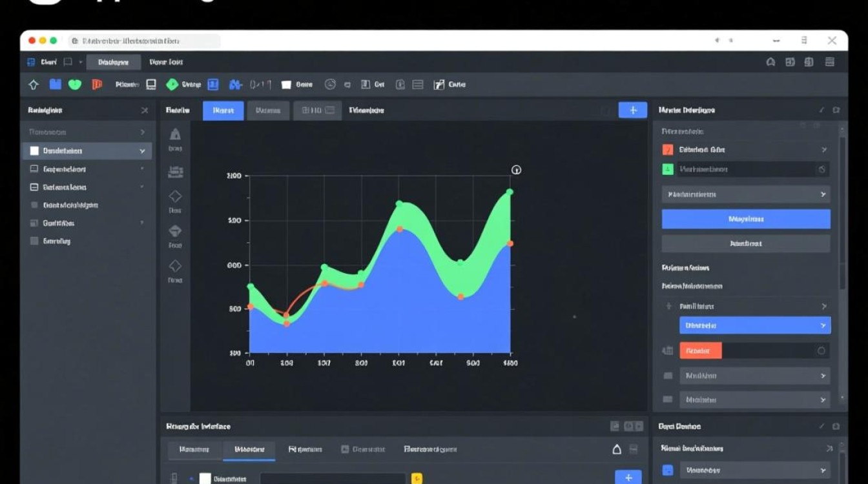Toggle the minus checkbox on the third sidebar row
This screenshot has height=484, width=868.
pyautogui.click(x=34, y=187)
